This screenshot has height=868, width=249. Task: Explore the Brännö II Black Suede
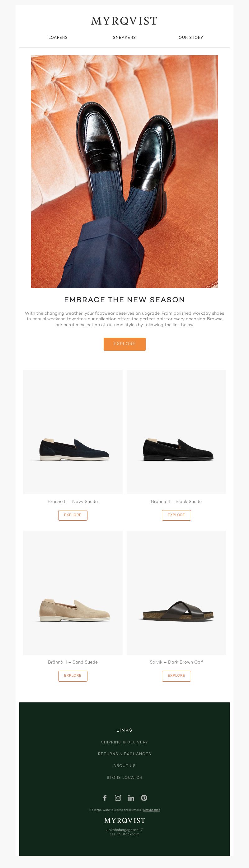[x=176, y=515]
